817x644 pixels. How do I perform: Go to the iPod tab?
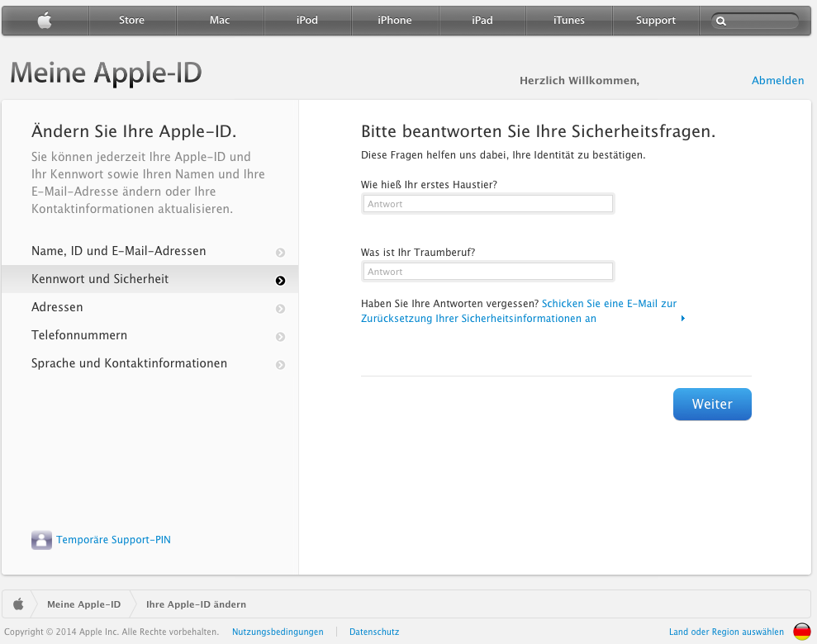point(307,21)
